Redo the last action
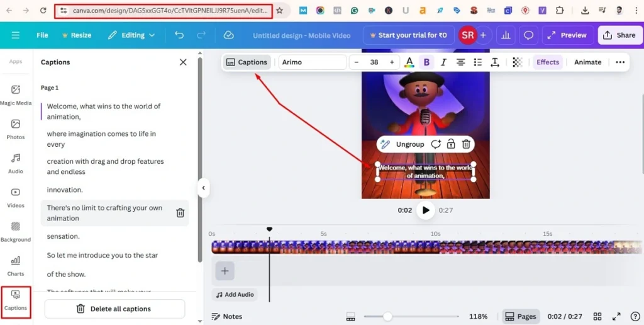The image size is (644, 325). (201, 35)
